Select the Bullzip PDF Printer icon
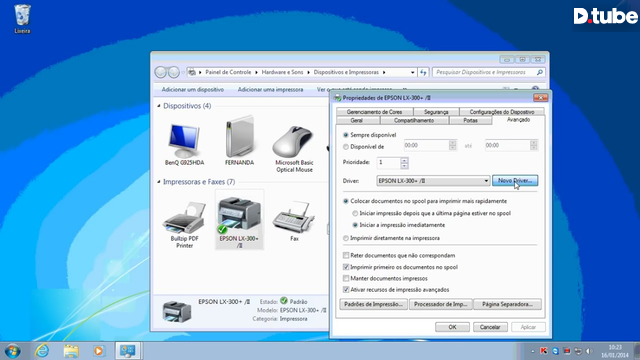Image resolution: width=640 pixels, height=360 pixels. 184,224
